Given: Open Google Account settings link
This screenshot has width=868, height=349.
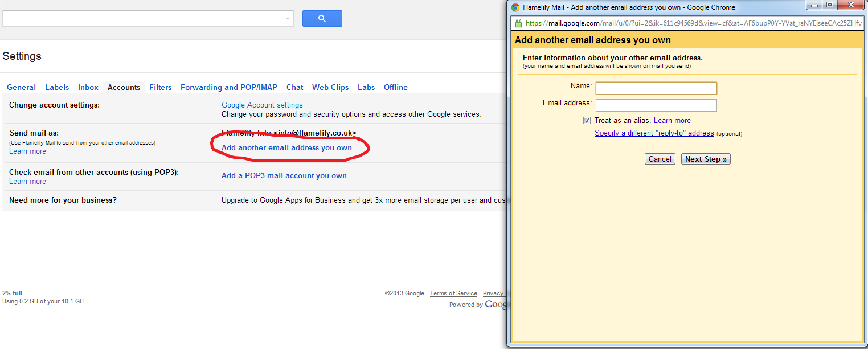Looking at the screenshot, I should point(262,105).
